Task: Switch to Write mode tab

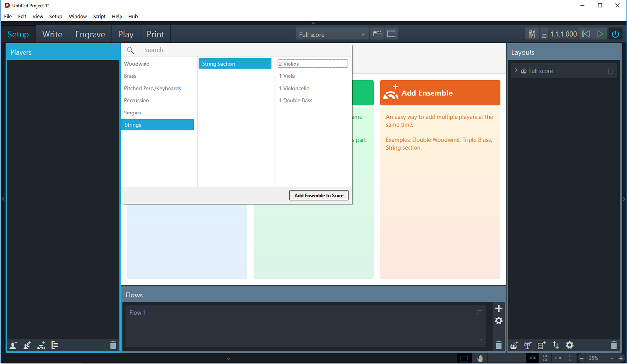Action: (52, 34)
